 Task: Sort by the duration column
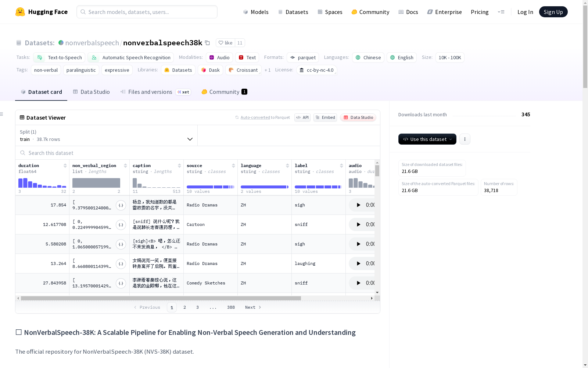coord(65,166)
